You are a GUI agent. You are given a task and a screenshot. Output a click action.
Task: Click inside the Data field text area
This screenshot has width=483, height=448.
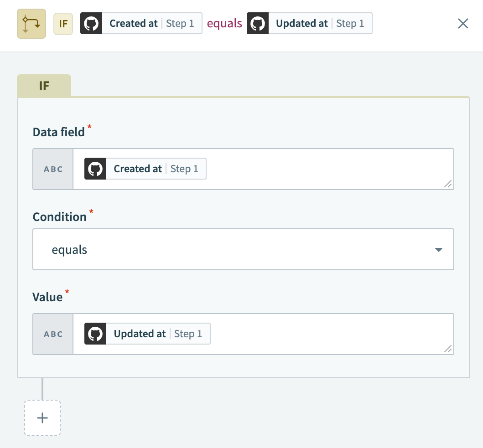(x=319, y=169)
